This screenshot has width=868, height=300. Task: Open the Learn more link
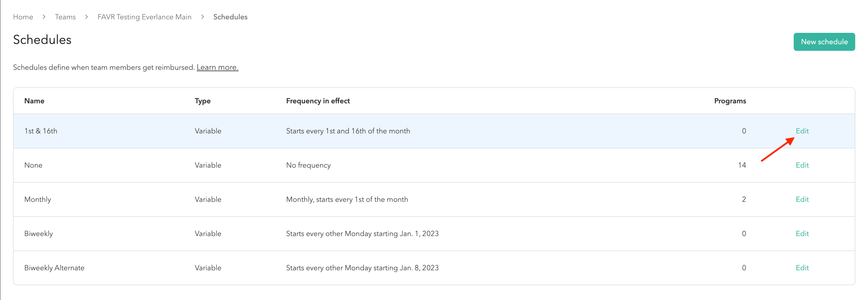click(x=217, y=67)
